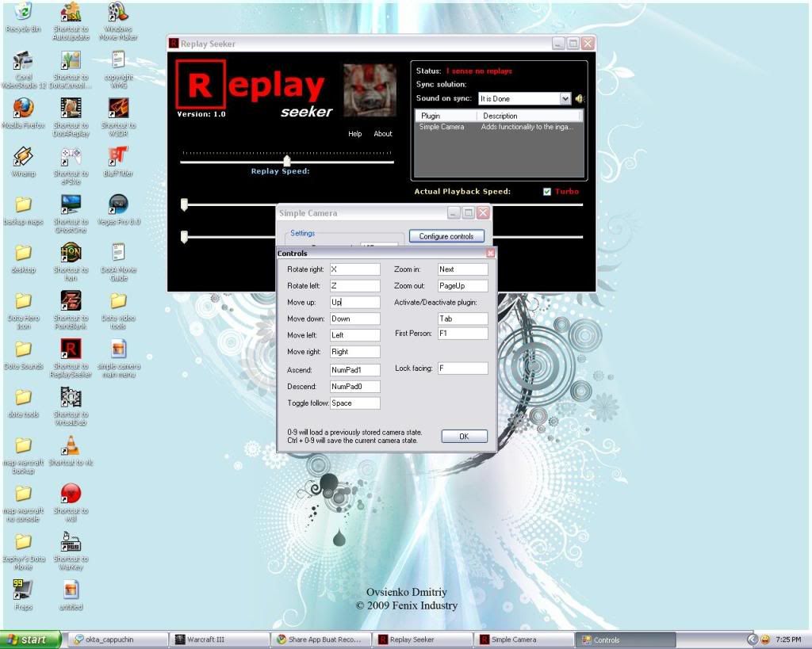Screen dimensions: 812x649
Task: Open Recycle Bin on desktop
Action: pyautogui.click(x=23, y=18)
